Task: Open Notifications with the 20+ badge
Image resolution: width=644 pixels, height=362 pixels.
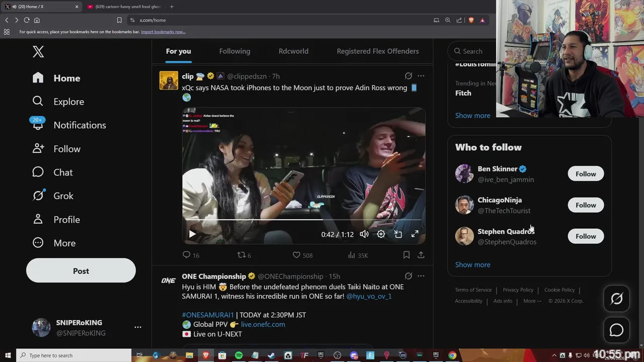Action: pyautogui.click(x=69, y=125)
